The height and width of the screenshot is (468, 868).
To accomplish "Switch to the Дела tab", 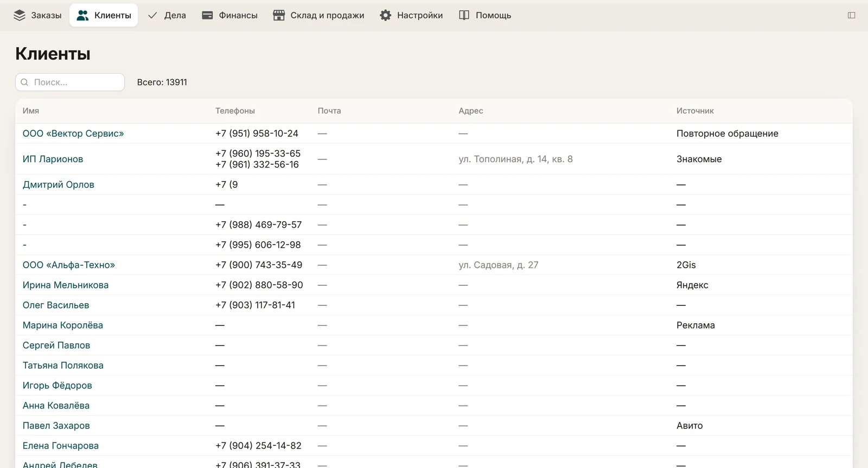I will point(167,15).
